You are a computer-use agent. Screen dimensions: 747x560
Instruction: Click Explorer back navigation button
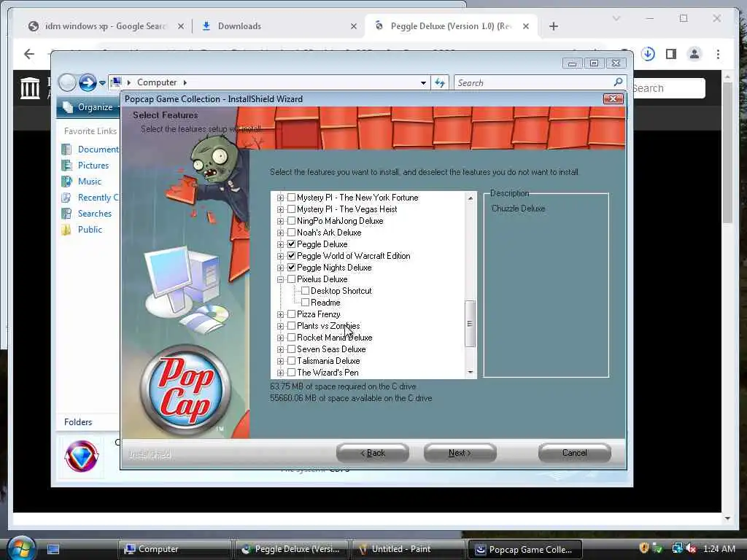click(x=67, y=83)
